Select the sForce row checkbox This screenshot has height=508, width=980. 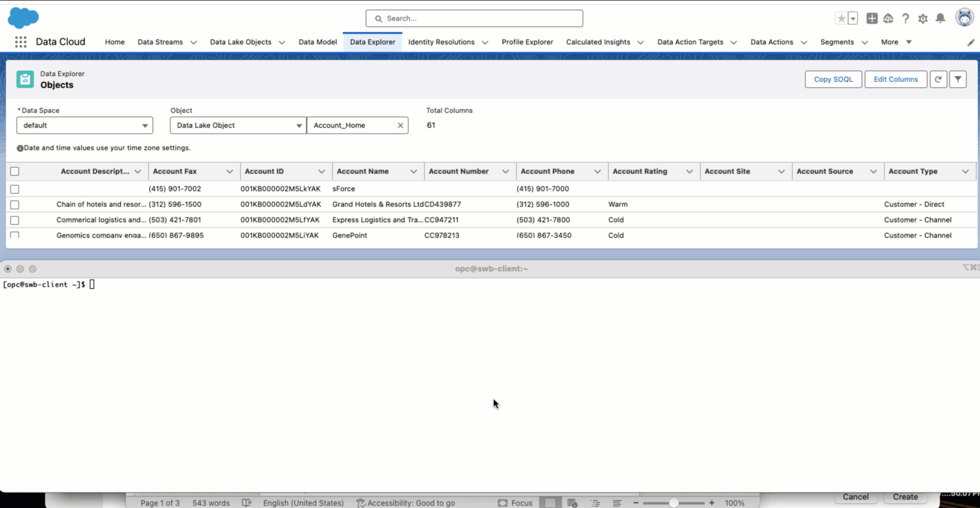click(x=15, y=189)
